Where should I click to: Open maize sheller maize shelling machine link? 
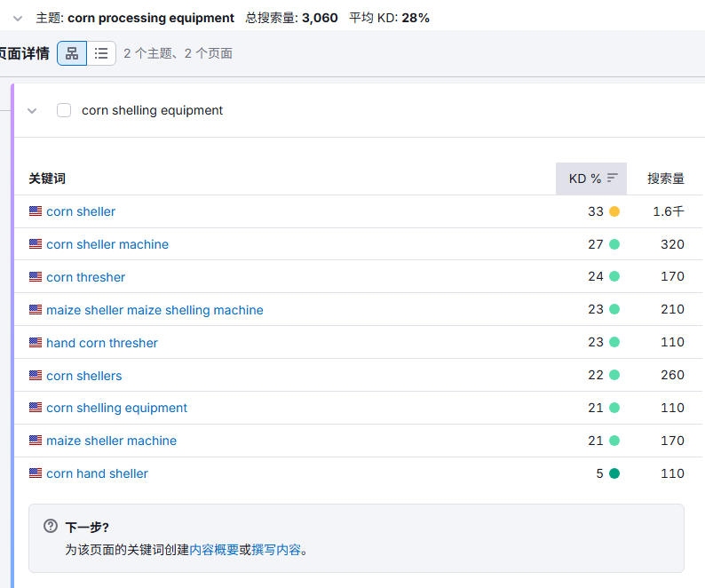click(154, 310)
